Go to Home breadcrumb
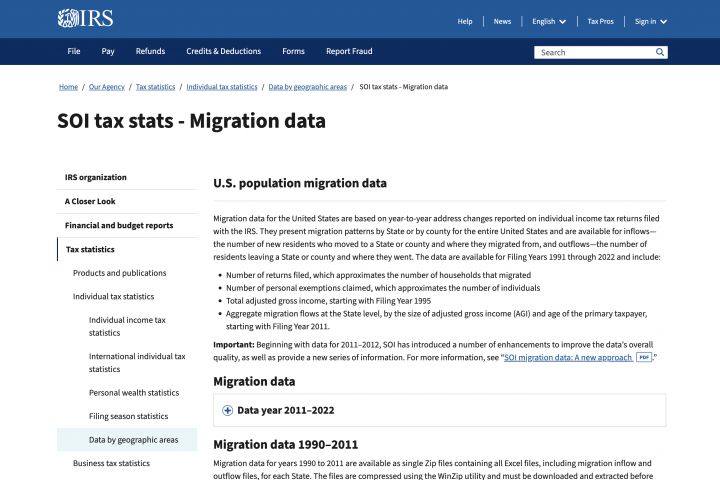Screen dimensions: 720x480 (x=68, y=87)
